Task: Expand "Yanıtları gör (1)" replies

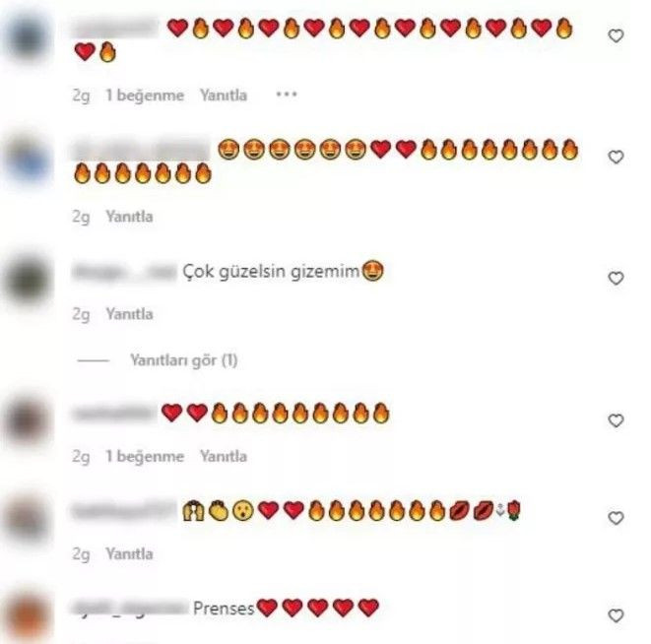Action: [x=184, y=360]
